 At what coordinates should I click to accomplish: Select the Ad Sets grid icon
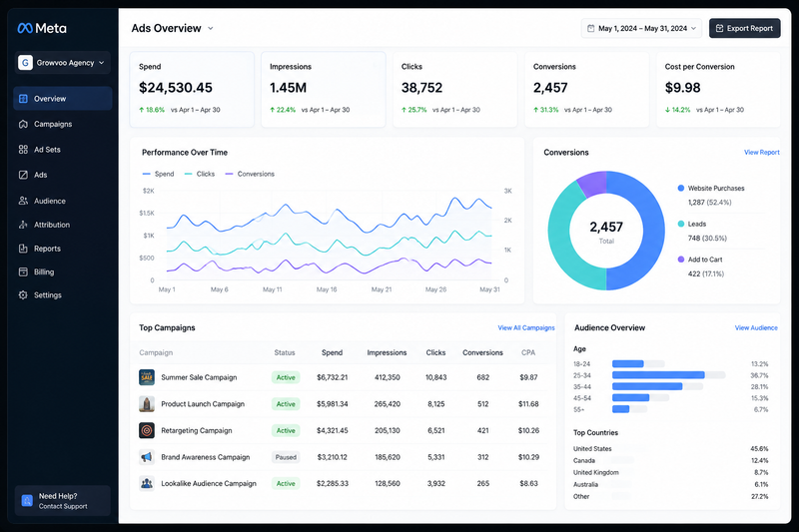[23, 149]
